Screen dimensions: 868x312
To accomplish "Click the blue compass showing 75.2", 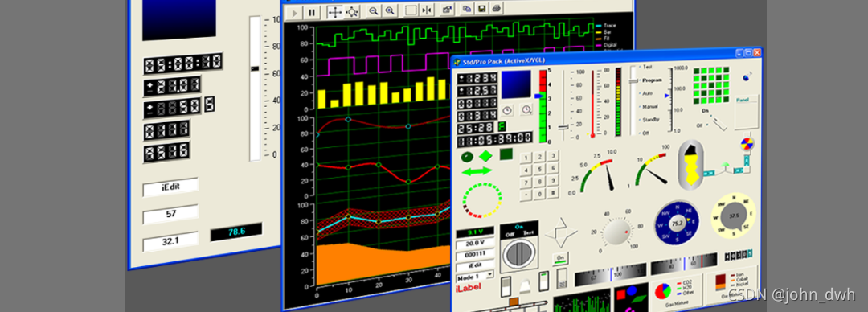I will click(677, 223).
